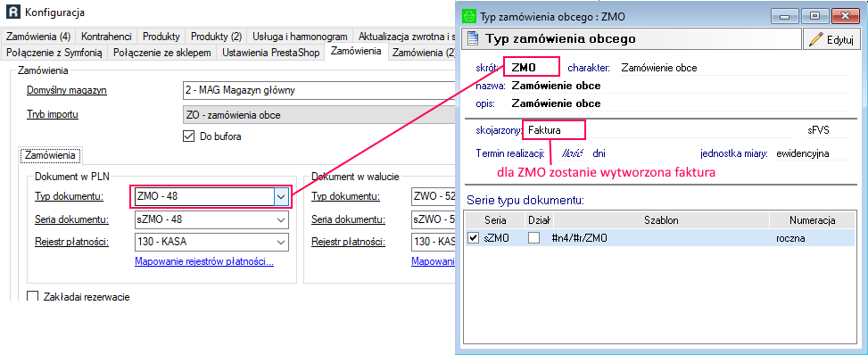Screen dimensions: 868x355
Task: Click the Szablon column header
Action: (x=661, y=220)
